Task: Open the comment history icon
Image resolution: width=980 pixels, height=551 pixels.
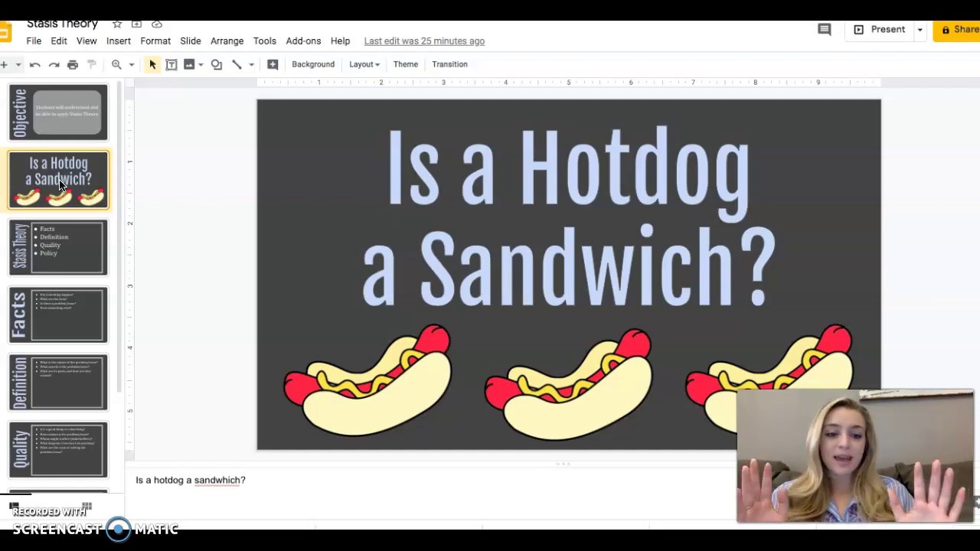Action: click(x=825, y=30)
